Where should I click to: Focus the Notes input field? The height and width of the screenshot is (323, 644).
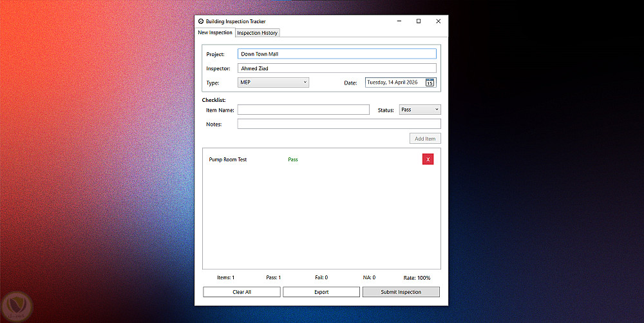click(x=339, y=124)
